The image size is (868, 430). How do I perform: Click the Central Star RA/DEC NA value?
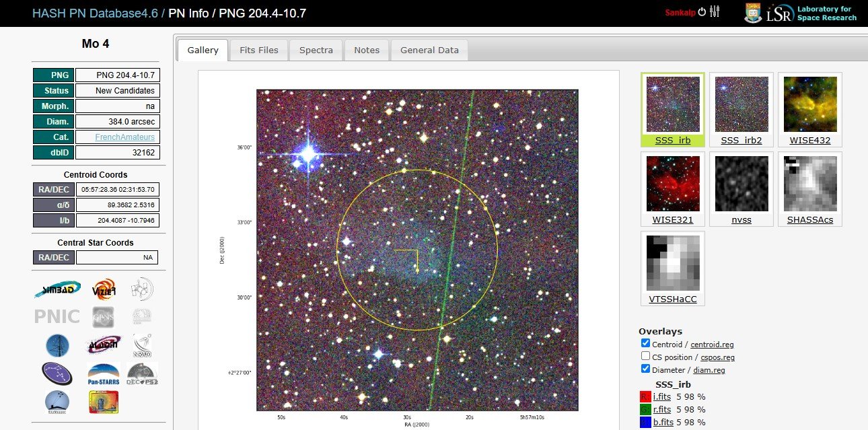click(117, 257)
